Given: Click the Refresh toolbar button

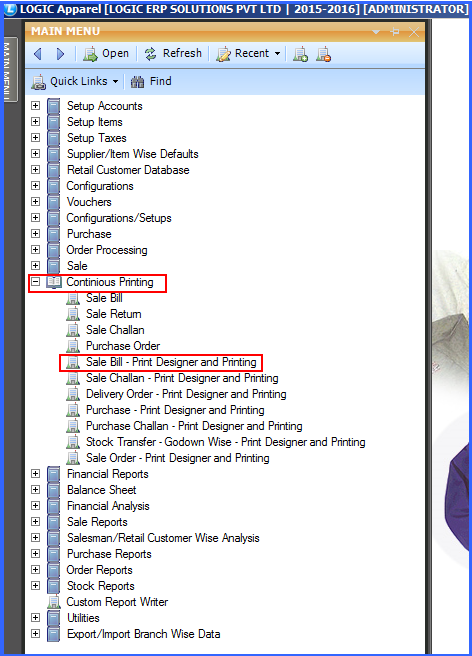Looking at the screenshot, I should click(x=173, y=54).
